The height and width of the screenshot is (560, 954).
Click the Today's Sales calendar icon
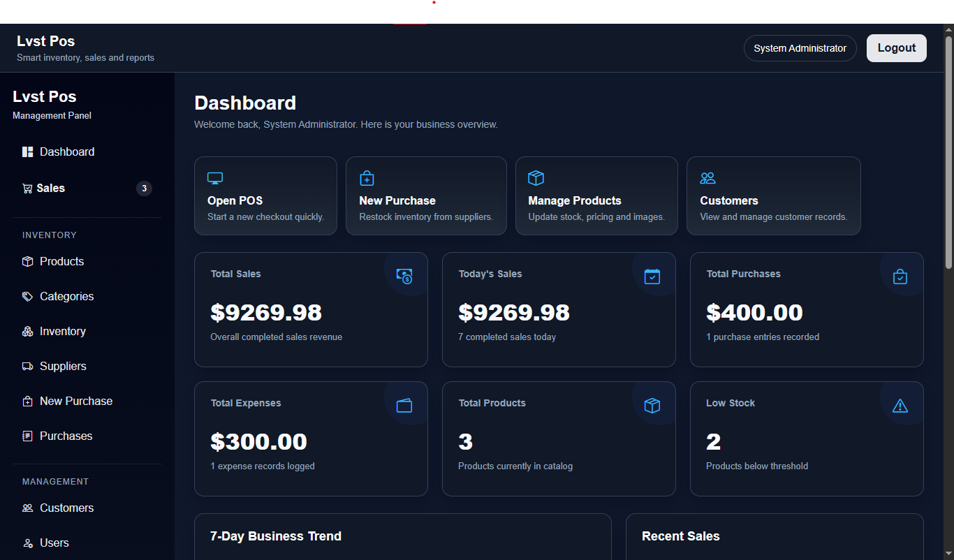[652, 276]
